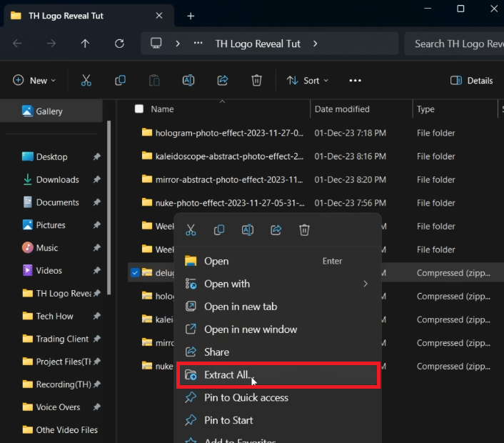504x443 pixels.
Task: Open the Sort dropdown menu
Action: coord(308,81)
